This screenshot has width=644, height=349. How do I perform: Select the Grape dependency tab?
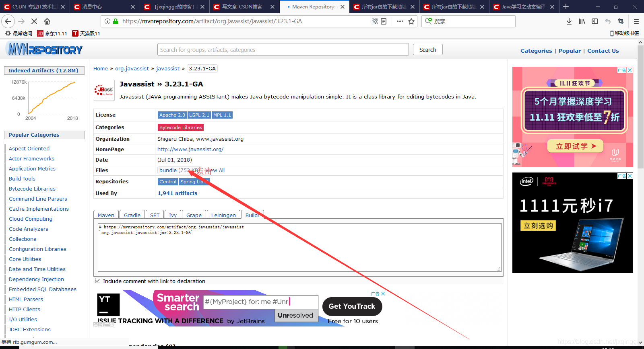pyautogui.click(x=194, y=215)
